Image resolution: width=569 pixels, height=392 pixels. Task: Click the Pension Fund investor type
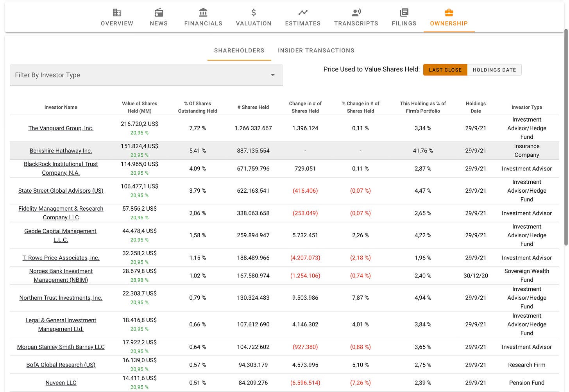pyautogui.click(x=527, y=383)
